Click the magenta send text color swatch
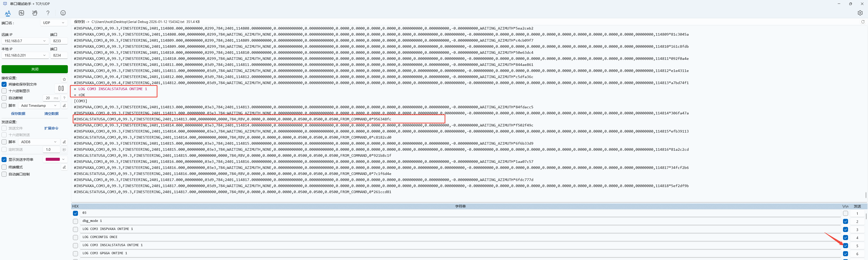This screenshot has height=260, width=868. pyautogui.click(x=52, y=160)
